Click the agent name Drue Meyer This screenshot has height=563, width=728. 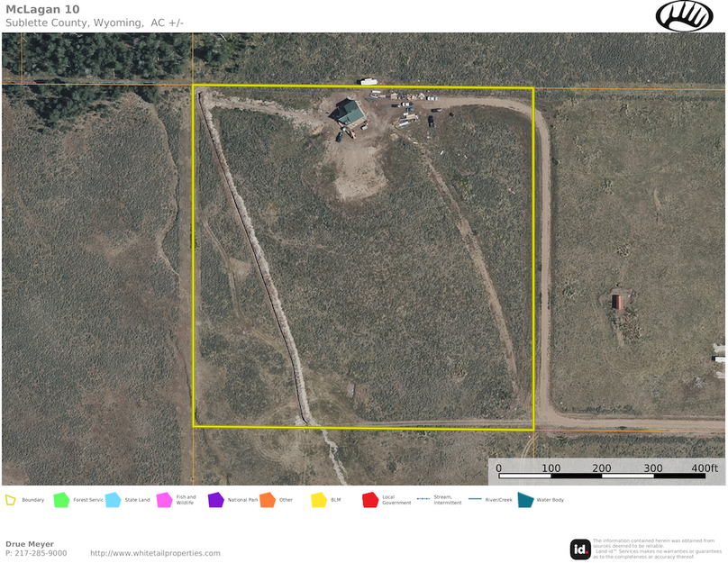click(x=30, y=544)
